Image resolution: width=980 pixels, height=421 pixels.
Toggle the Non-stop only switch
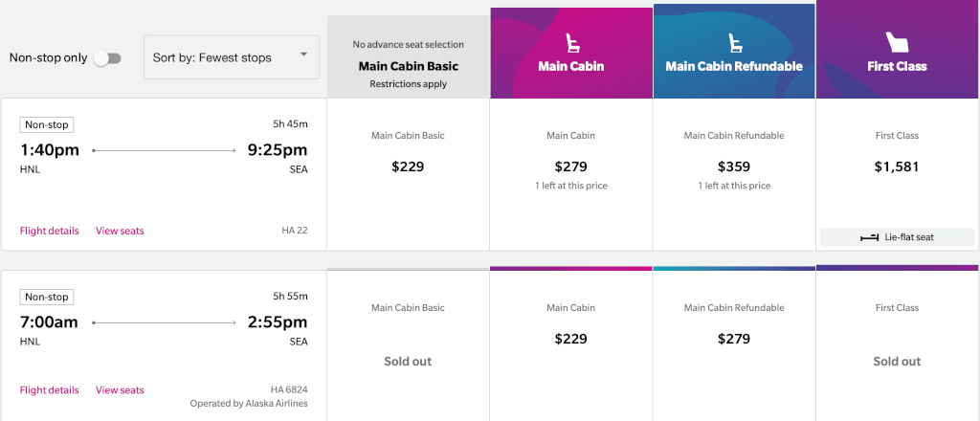[x=107, y=58]
